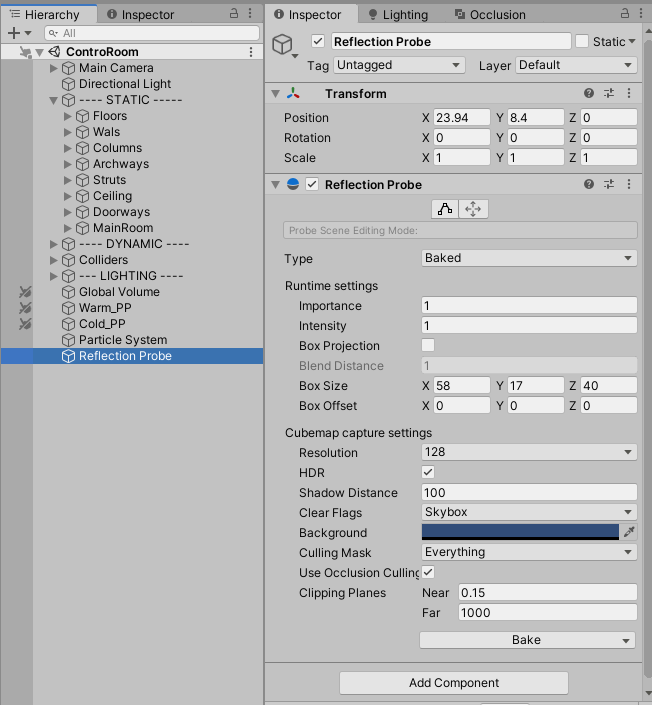Toggle the Static checkbox
Screen dimensions: 652x705
pyautogui.click(x=582, y=41)
